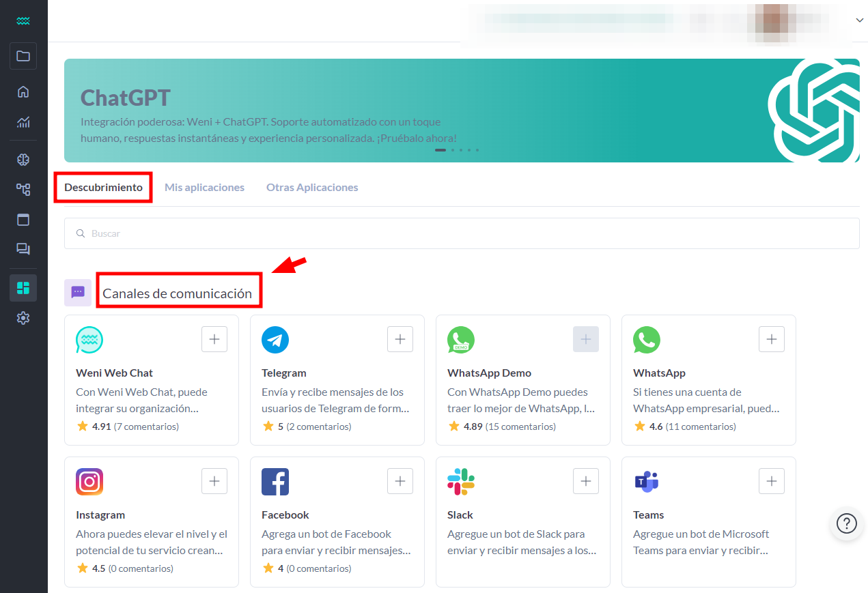
Task: Click the help question mark icon
Action: coord(846,523)
